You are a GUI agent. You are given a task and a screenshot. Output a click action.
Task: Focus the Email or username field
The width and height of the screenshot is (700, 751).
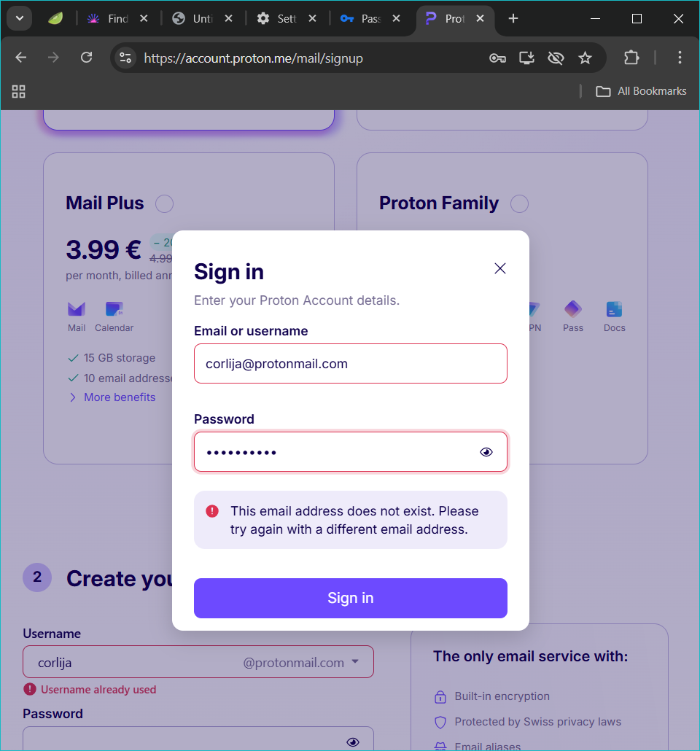(x=350, y=364)
